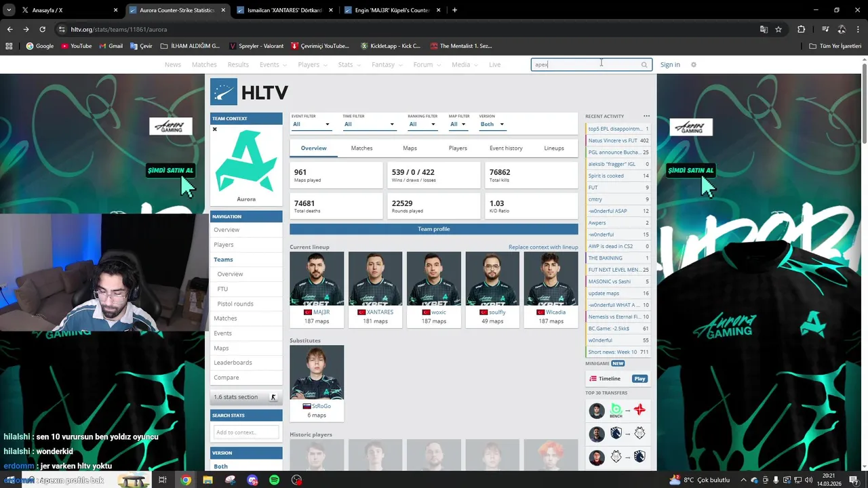Open the YouTube bookmark

point(76,46)
